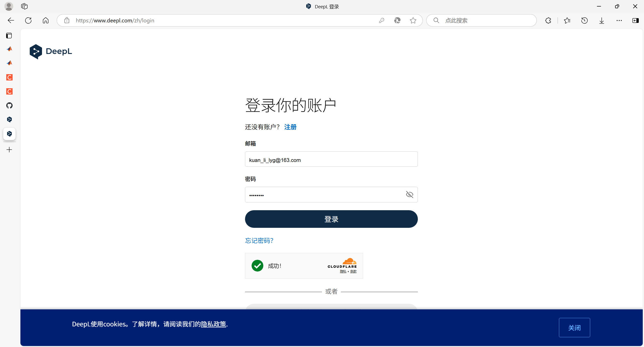
Task: Open the GitHub tab in vertical sidebar
Action: click(9, 105)
